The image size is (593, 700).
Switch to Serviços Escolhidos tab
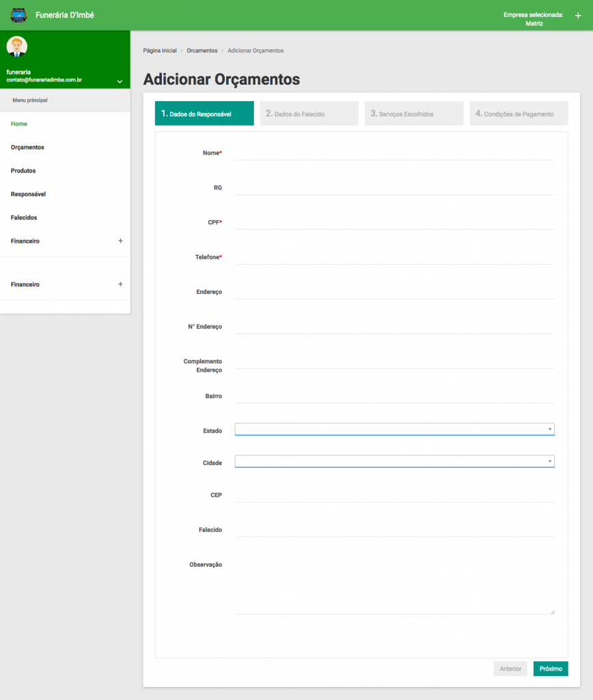(x=414, y=113)
